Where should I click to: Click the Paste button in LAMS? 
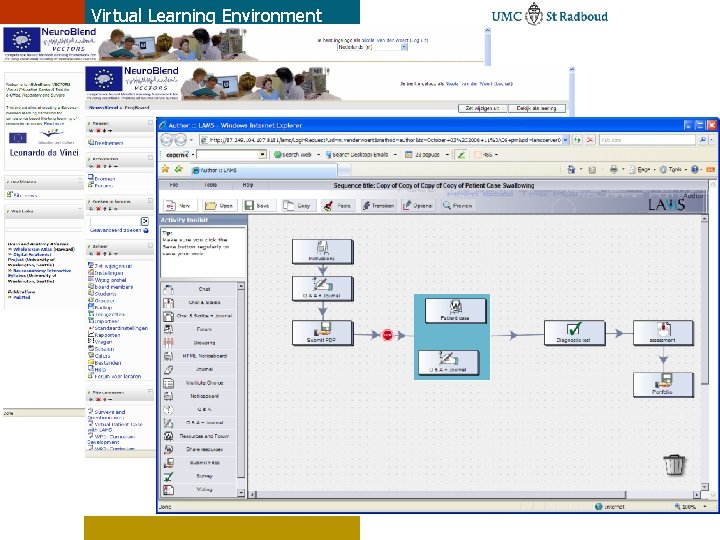pos(338,206)
